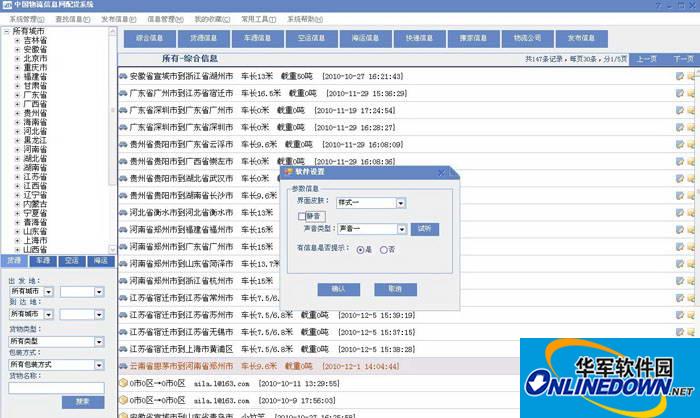Collapse the 所有城市 root node
700x418 pixels.
(x=7, y=31)
